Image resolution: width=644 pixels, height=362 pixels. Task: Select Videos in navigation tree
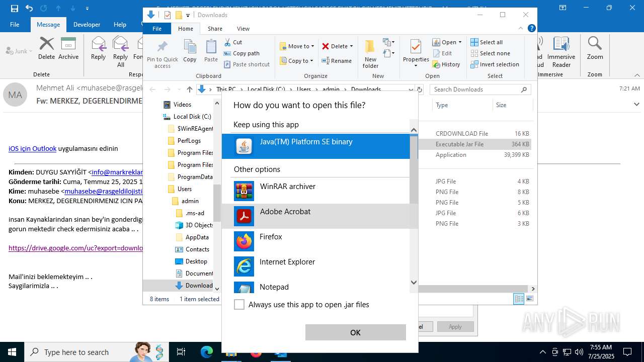[x=182, y=105]
